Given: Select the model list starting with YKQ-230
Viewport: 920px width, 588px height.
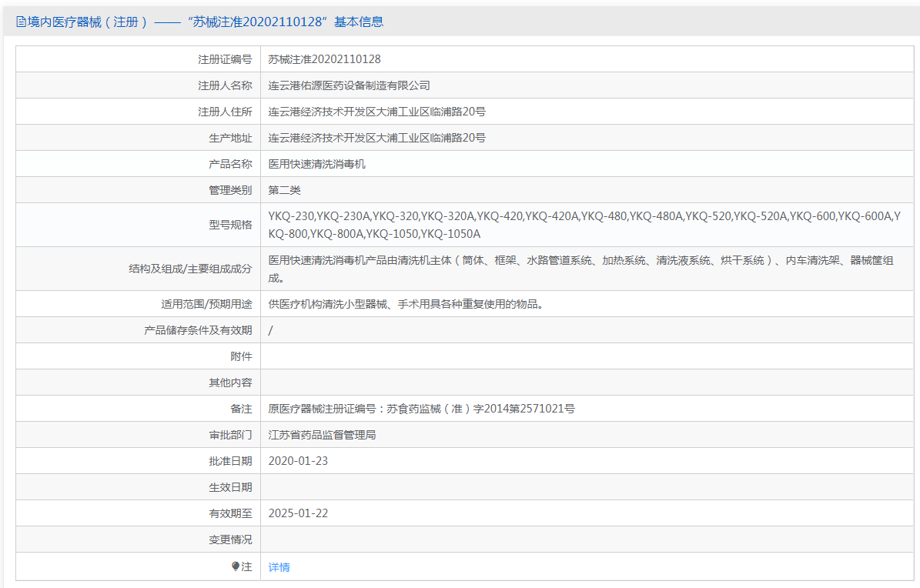Looking at the screenshot, I should click(584, 225).
